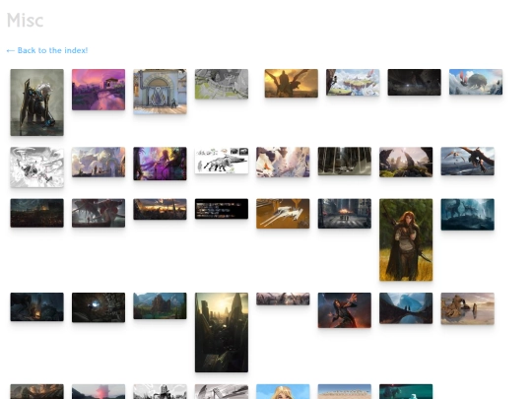Open the green airship in blue sky thumbnail
532x399 pixels.
pos(476,82)
